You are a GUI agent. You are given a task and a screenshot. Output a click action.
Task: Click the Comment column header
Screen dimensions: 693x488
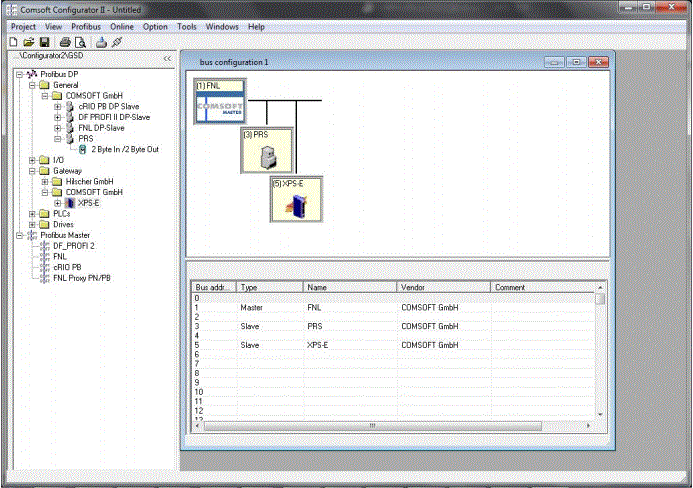[x=543, y=287]
